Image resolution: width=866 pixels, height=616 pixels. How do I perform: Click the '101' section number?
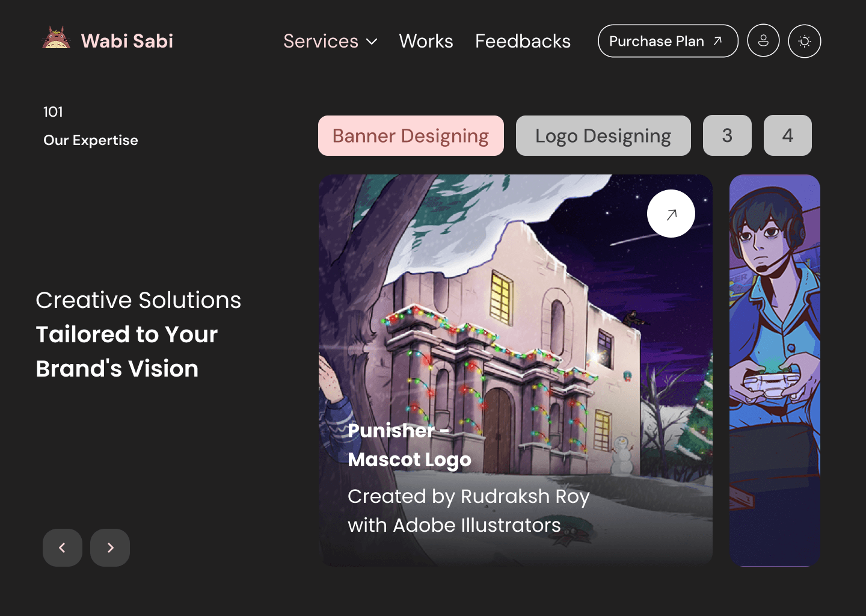pyautogui.click(x=53, y=112)
